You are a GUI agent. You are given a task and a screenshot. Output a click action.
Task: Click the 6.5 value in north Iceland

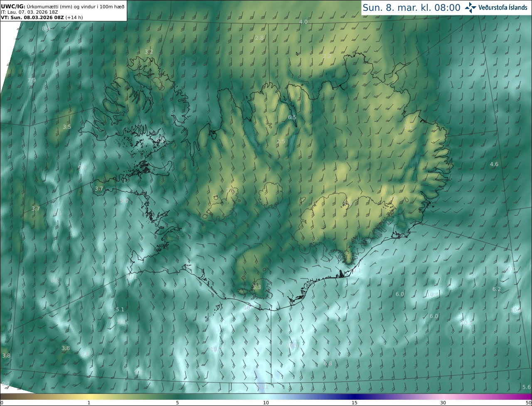292,117
